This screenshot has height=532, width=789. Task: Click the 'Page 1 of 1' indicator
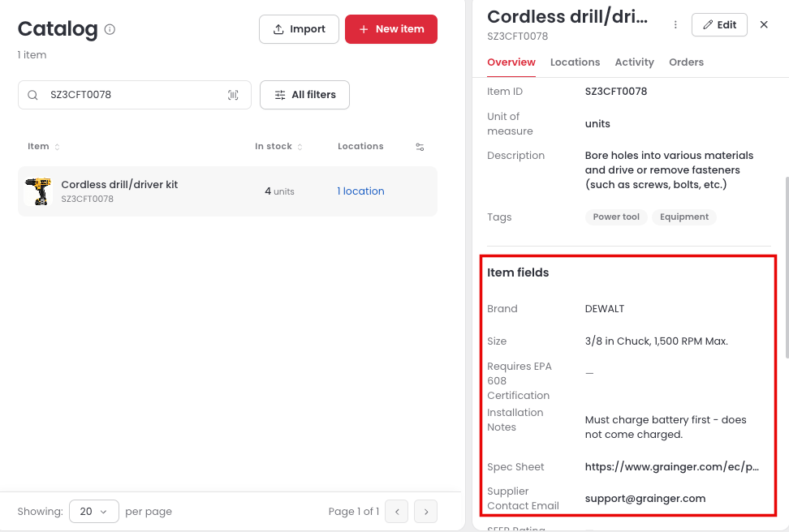pos(354,512)
